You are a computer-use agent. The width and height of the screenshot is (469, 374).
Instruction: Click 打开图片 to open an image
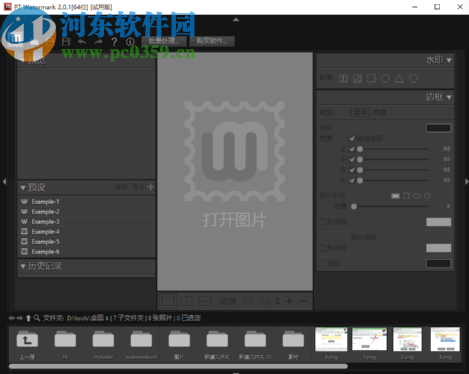tap(235, 220)
